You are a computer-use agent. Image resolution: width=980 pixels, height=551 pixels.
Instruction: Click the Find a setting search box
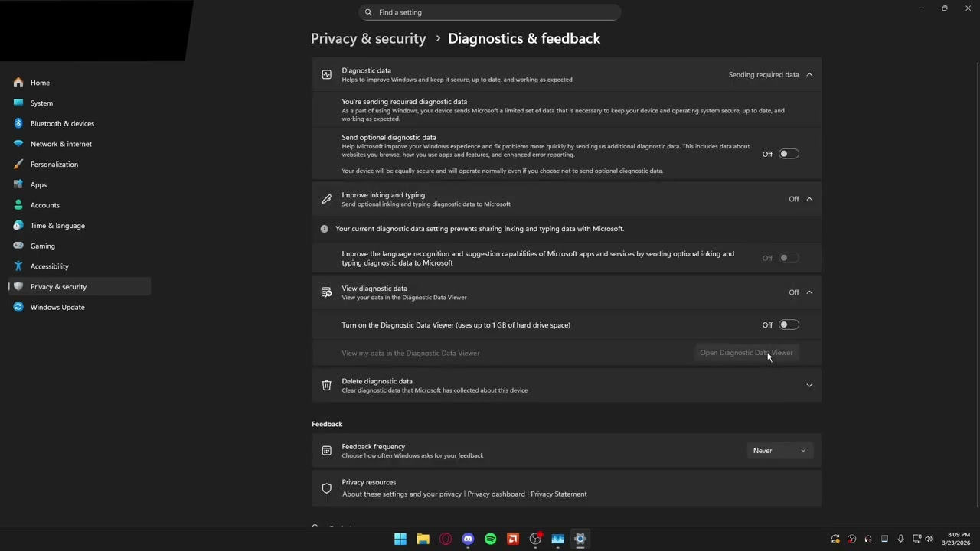coord(490,12)
